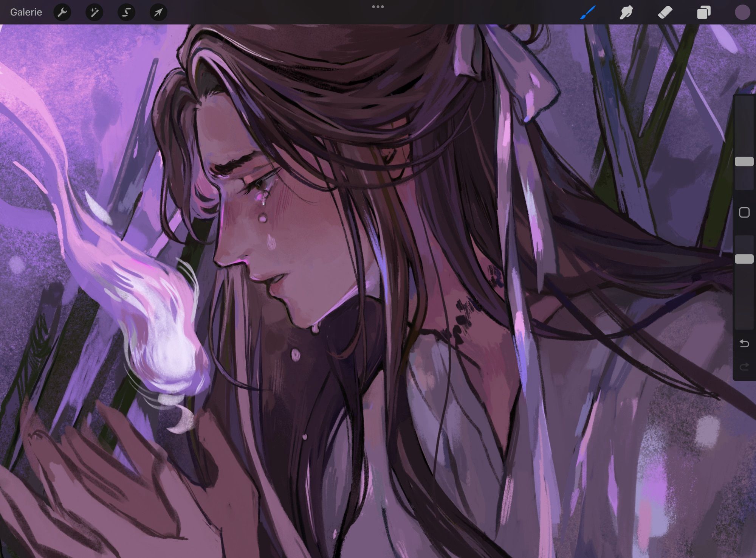The image size is (756, 558).
Task: Select the Smudge finger tool
Action: click(x=626, y=12)
